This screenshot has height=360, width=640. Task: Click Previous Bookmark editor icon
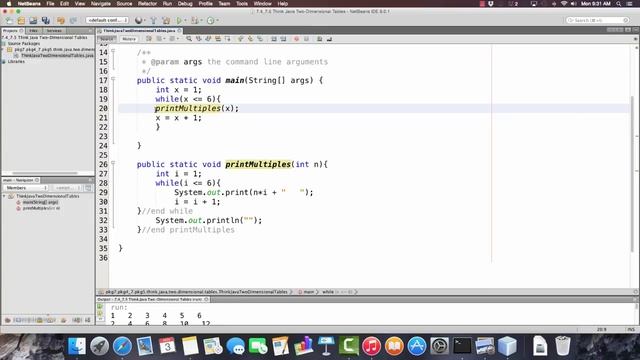point(241,39)
